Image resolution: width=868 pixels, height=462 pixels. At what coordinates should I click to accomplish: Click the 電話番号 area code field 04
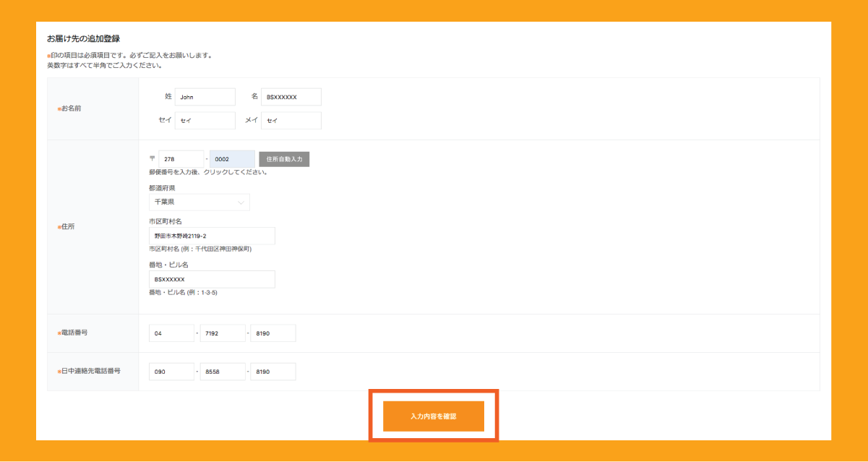[172, 333]
